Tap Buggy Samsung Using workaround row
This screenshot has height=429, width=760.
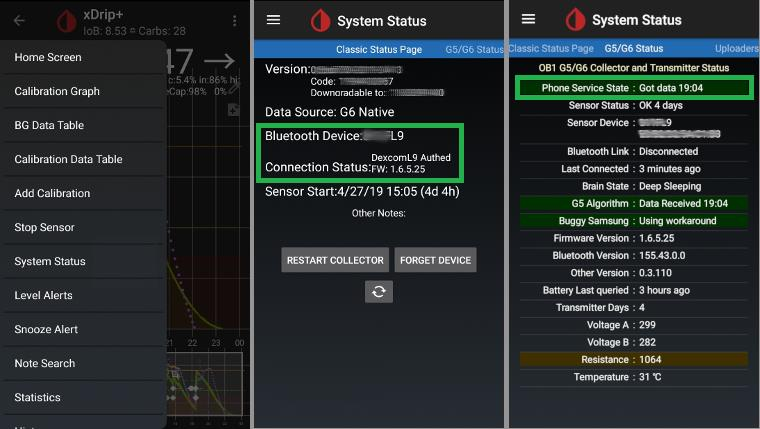click(x=633, y=221)
